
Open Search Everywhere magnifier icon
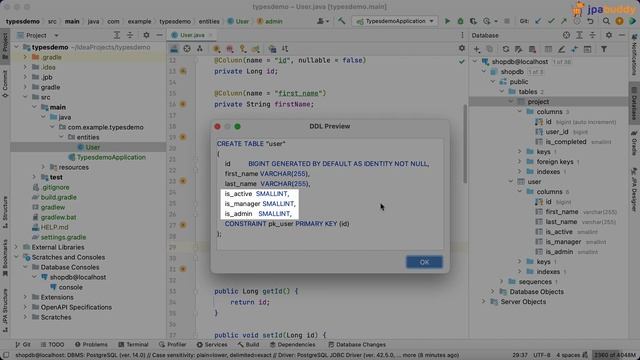tap(607, 21)
